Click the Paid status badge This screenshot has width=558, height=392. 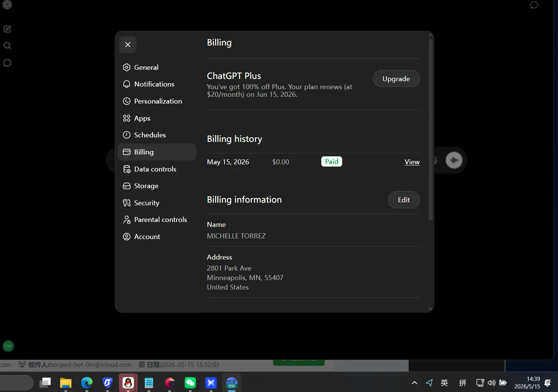click(x=332, y=162)
